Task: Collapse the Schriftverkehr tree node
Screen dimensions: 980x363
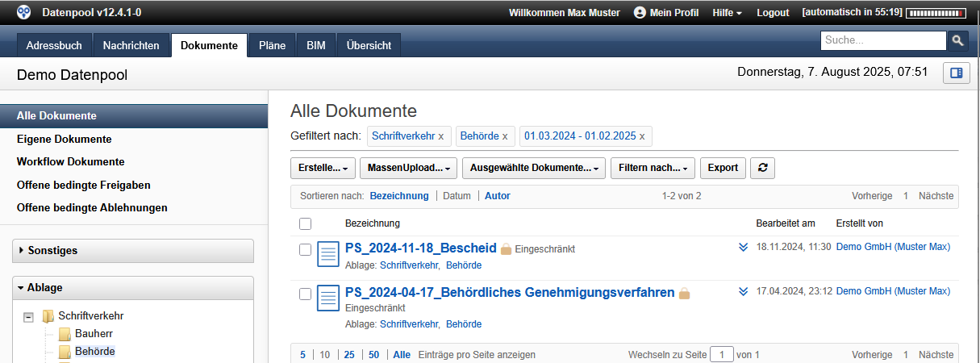Action: pos(29,317)
